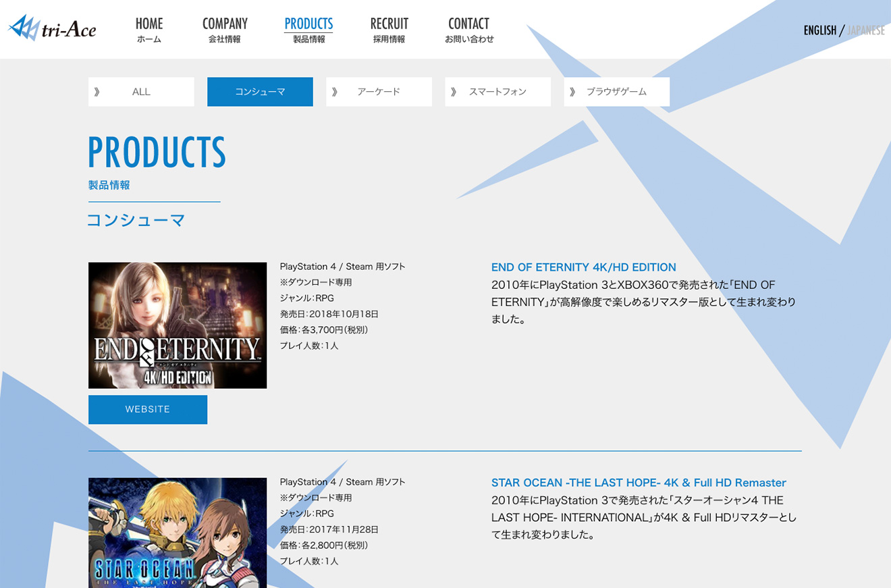This screenshot has height=588, width=891.
Task: Filter products by アーケード
Action: pos(379,92)
